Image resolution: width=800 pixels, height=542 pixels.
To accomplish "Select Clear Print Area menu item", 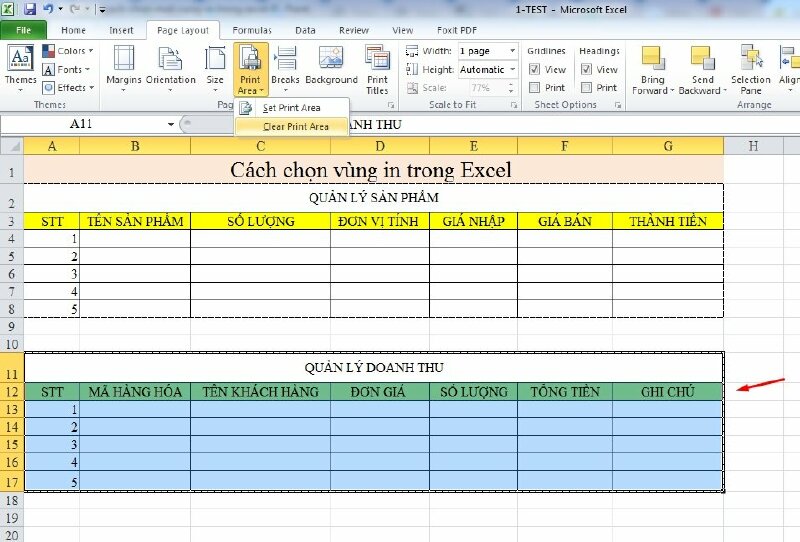I will pos(292,126).
